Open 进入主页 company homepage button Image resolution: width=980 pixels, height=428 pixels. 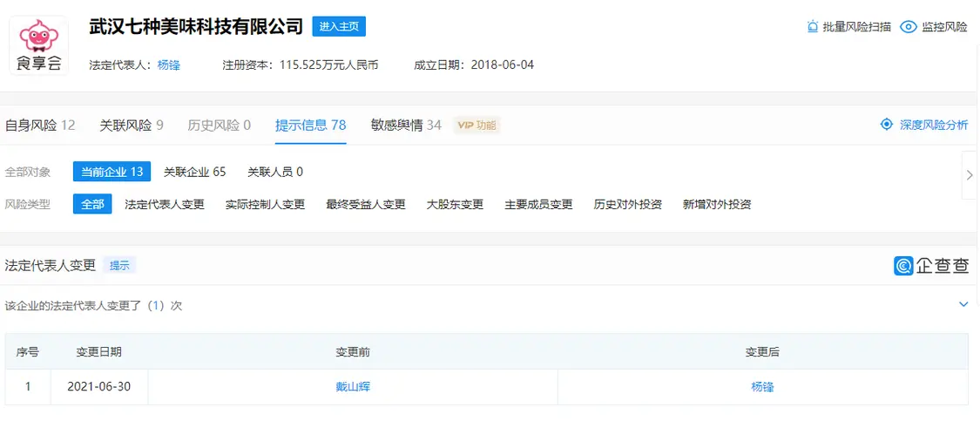(339, 26)
